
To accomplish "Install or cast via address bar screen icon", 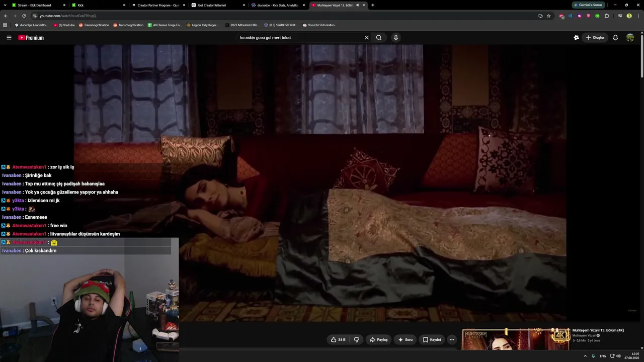I will (540, 16).
